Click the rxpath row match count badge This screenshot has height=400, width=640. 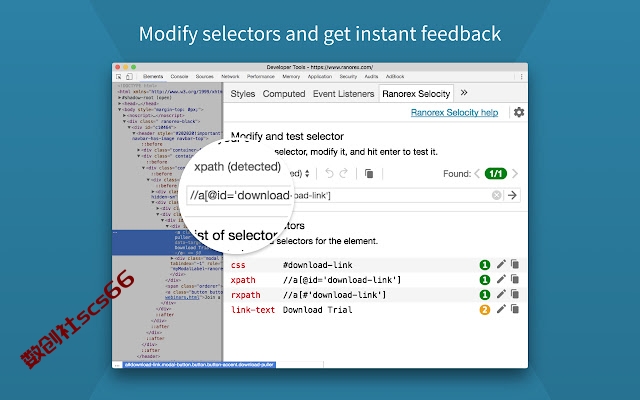[x=484, y=295]
